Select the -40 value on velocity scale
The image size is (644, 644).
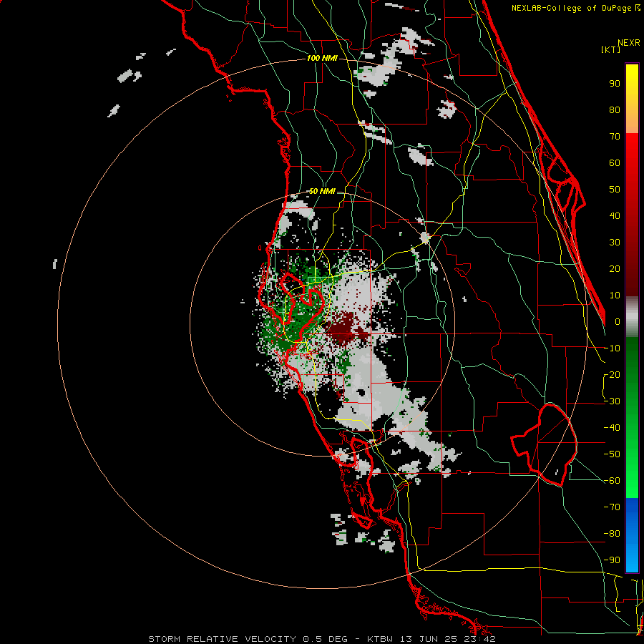[x=612, y=428]
